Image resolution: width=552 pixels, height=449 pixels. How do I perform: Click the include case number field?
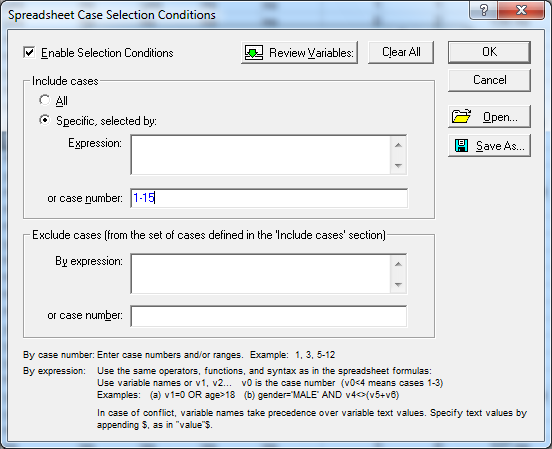269,198
